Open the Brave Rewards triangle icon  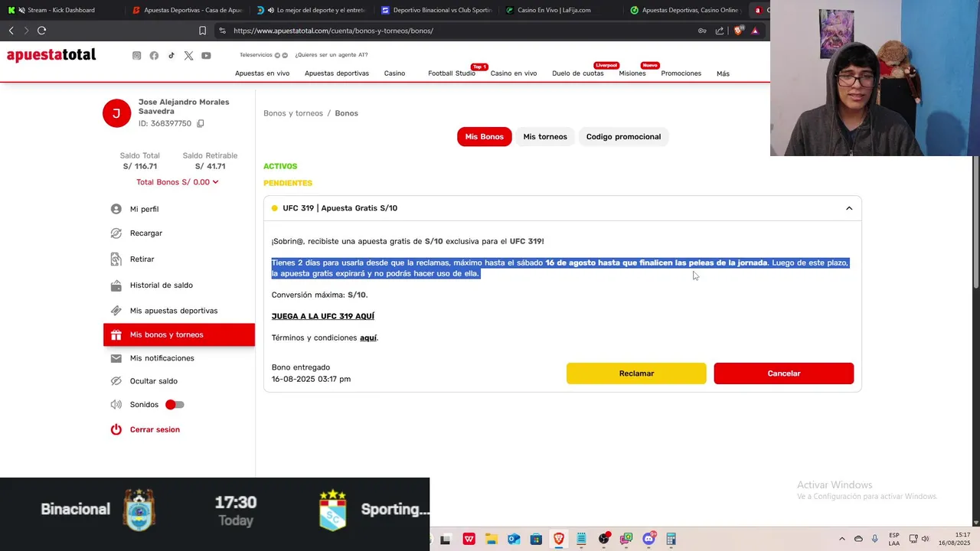click(755, 31)
